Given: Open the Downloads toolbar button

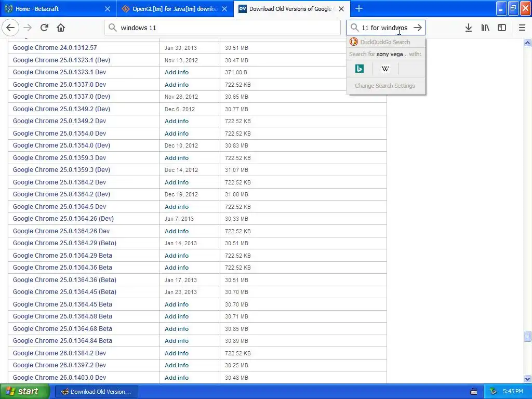Looking at the screenshot, I should click(469, 28).
